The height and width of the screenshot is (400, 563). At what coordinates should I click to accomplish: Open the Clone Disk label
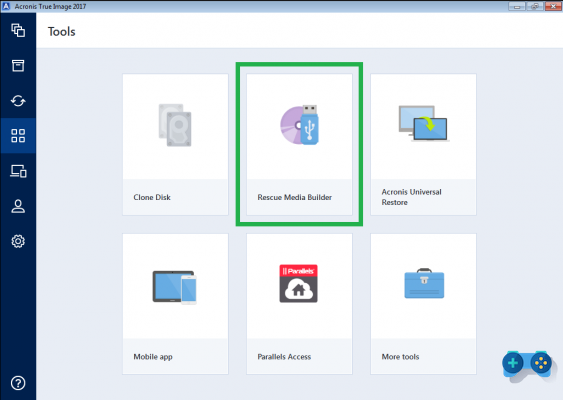click(x=152, y=197)
